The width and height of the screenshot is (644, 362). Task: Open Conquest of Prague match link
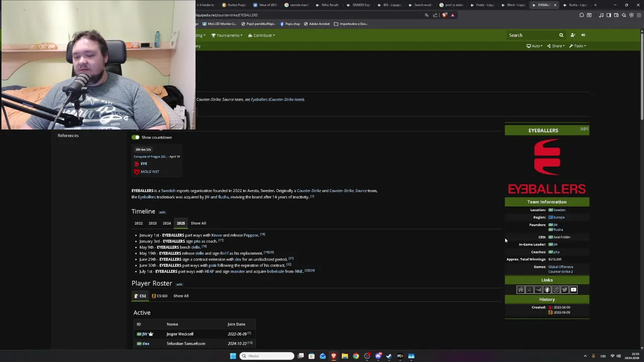point(150,156)
